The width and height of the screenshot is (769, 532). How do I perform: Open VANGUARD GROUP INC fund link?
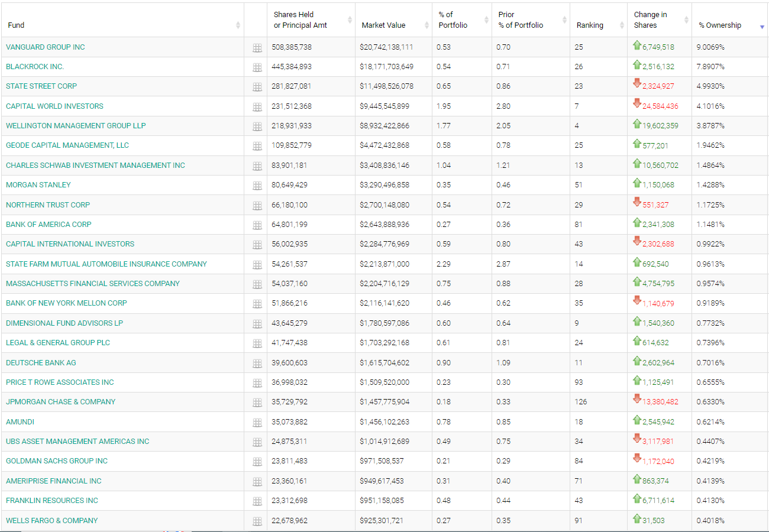46,47
